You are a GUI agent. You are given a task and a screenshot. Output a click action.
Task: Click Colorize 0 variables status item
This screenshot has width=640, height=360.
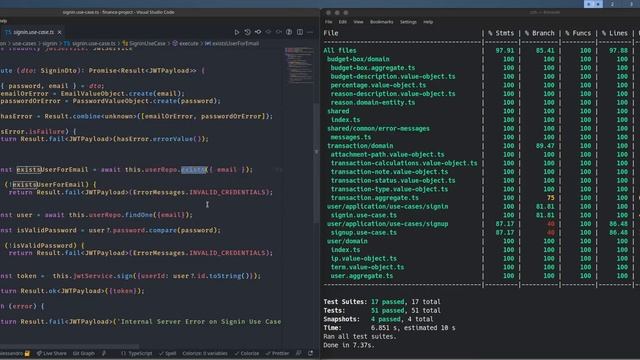coord(204,353)
